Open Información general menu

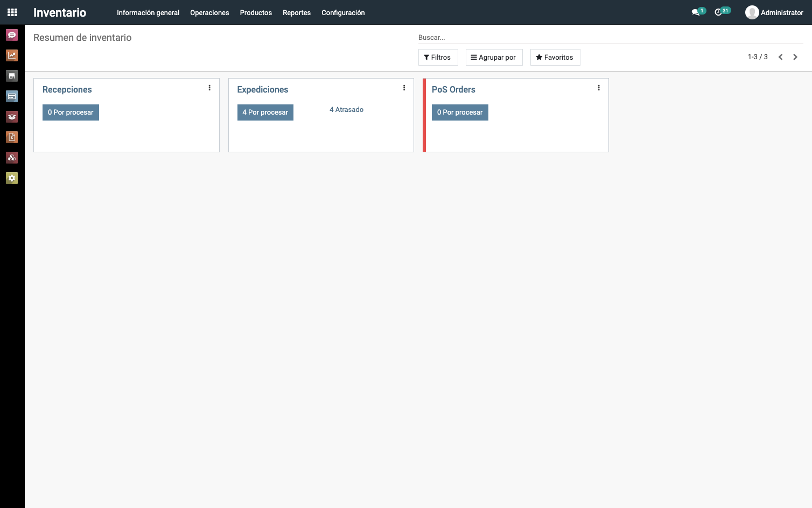[x=148, y=13]
